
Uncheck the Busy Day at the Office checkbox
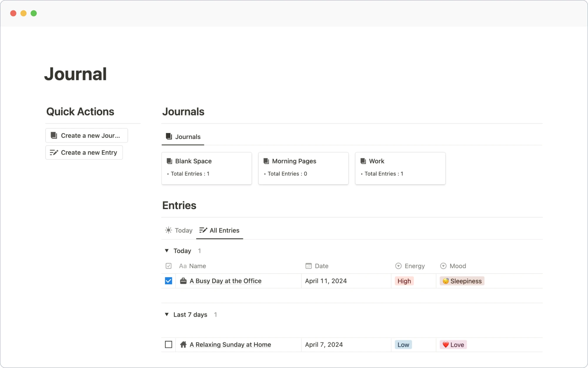168,281
